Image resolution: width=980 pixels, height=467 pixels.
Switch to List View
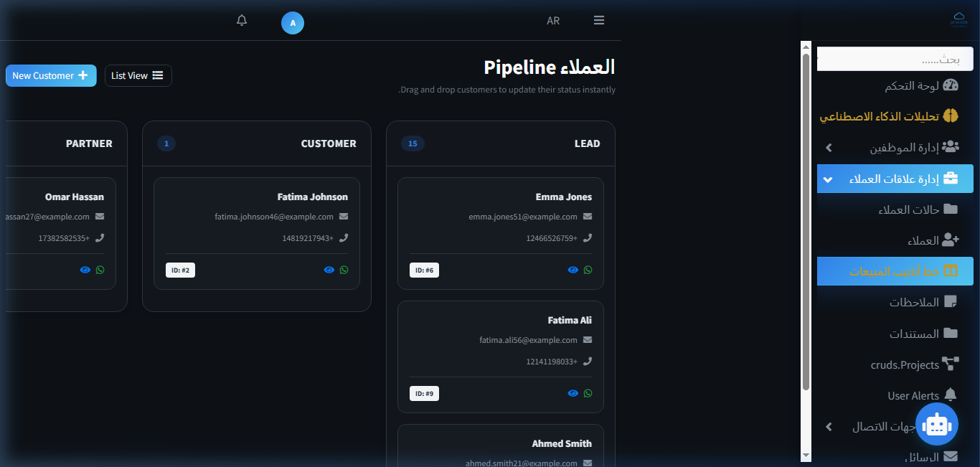(x=138, y=75)
